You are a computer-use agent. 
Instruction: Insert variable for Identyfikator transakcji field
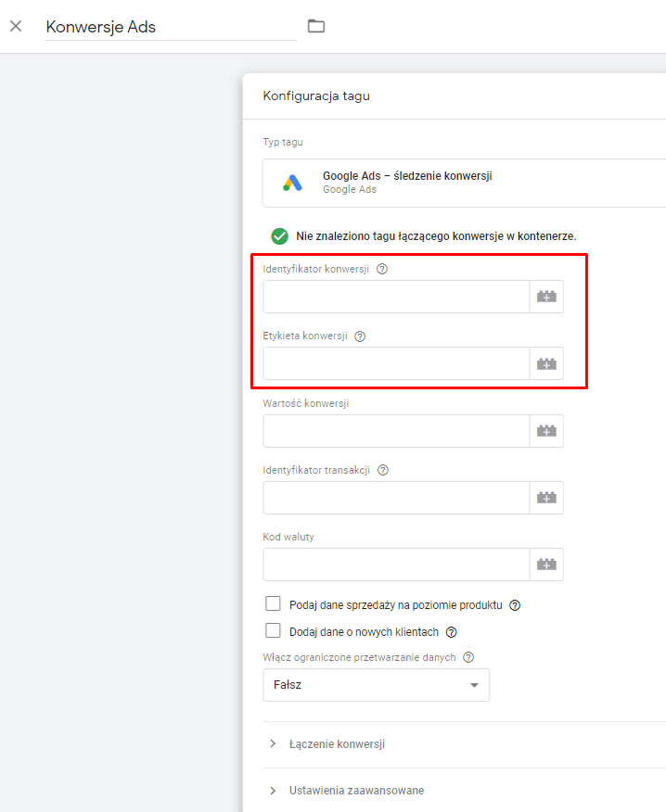(x=546, y=498)
